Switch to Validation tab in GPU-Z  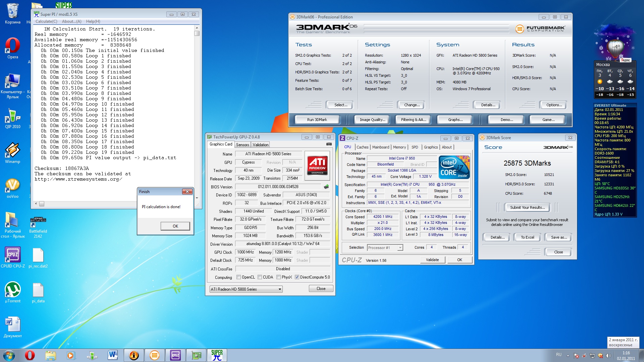tap(261, 145)
